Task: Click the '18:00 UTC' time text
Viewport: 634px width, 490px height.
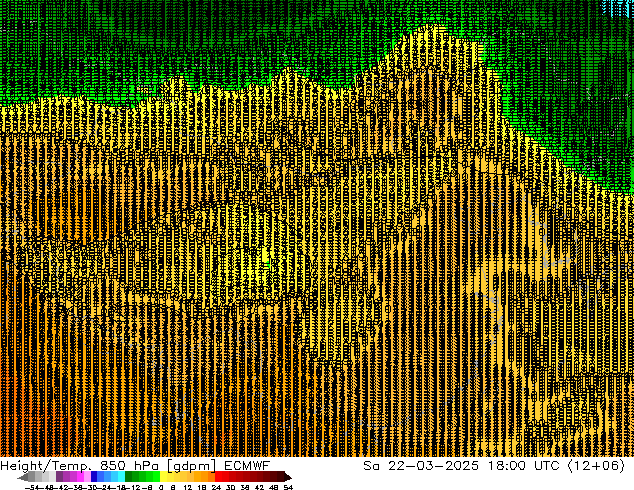Action: [524, 466]
